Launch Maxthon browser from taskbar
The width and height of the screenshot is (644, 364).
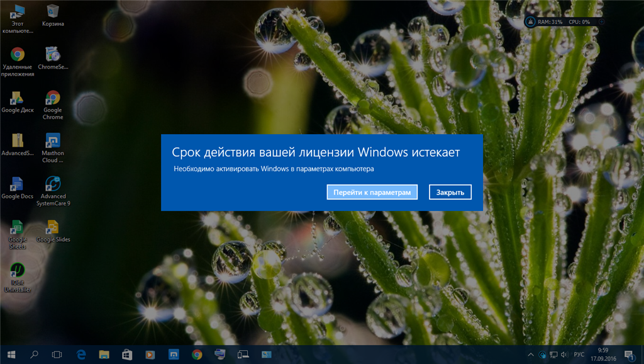pyautogui.click(x=174, y=355)
